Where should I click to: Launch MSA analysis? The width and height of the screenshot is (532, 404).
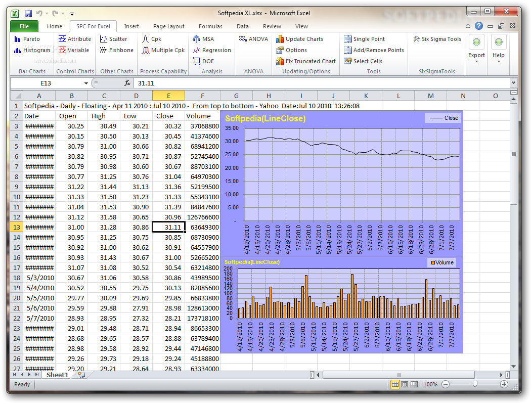click(203, 39)
